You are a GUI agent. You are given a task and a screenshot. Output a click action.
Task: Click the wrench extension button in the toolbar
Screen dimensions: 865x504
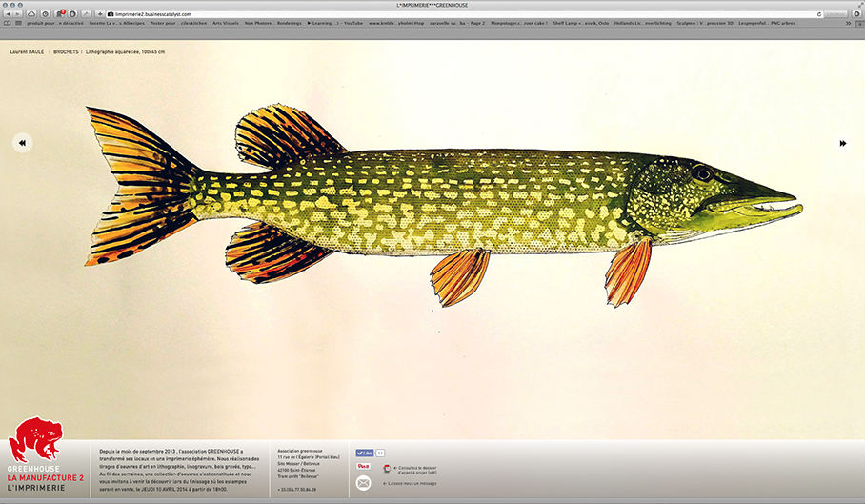coord(86,13)
